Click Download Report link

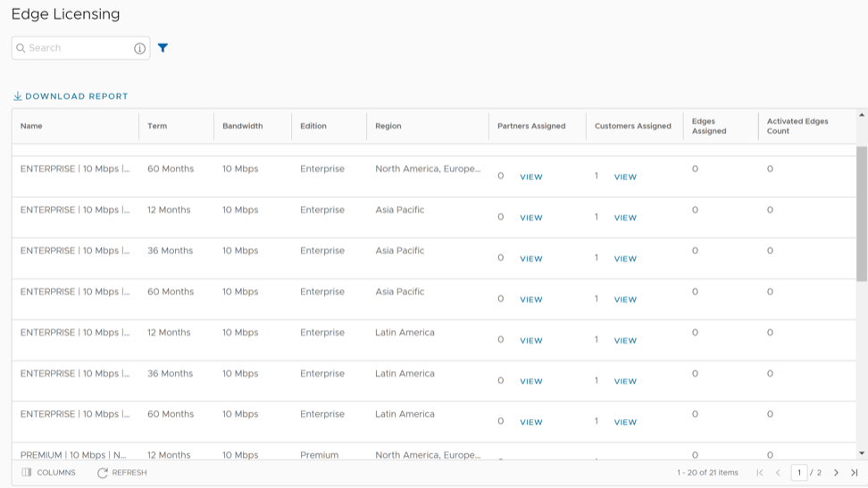[x=71, y=96]
